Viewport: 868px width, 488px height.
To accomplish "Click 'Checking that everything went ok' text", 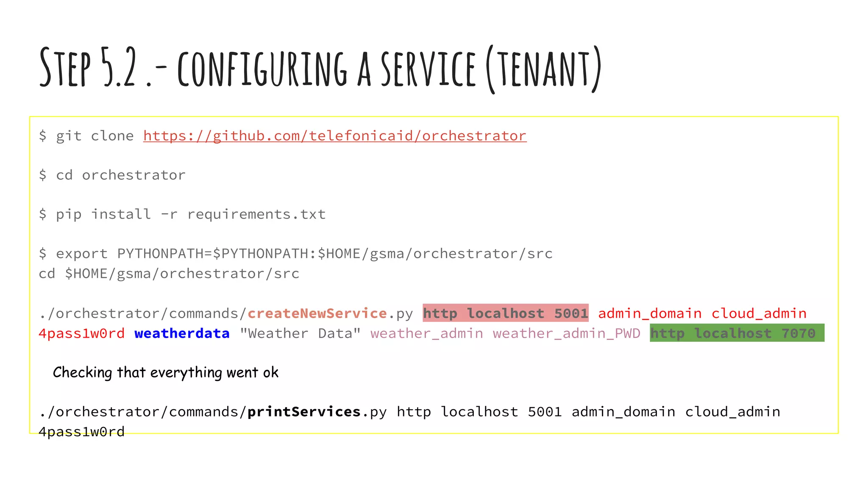I will pyautogui.click(x=166, y=372).
